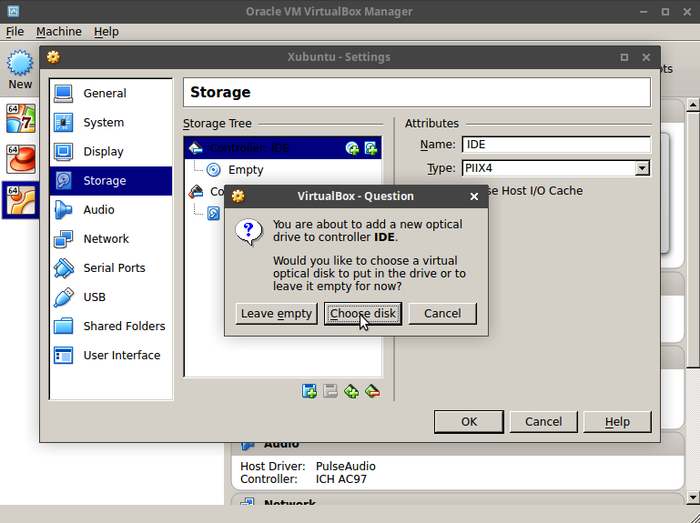
Task: Click add optical drive icon on IDE controller
Action: pos(352,148)
